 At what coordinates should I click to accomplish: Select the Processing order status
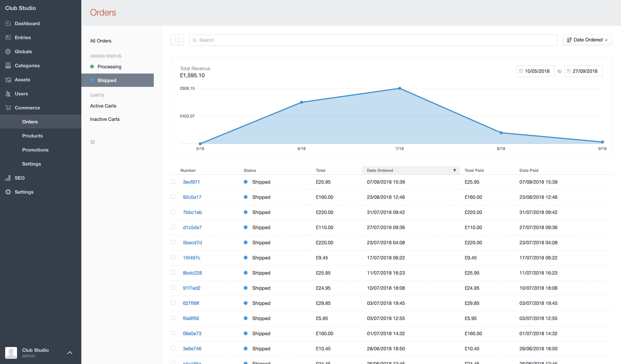[x=109, y=67]
